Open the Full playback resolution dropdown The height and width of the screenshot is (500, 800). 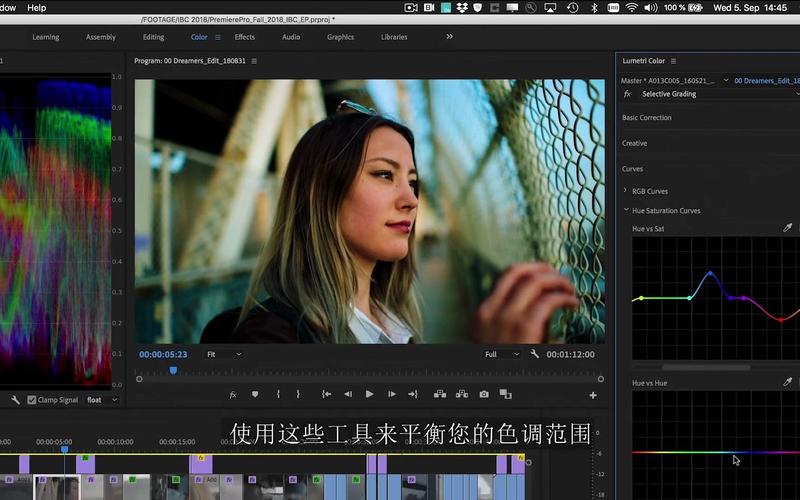[502, 354]
